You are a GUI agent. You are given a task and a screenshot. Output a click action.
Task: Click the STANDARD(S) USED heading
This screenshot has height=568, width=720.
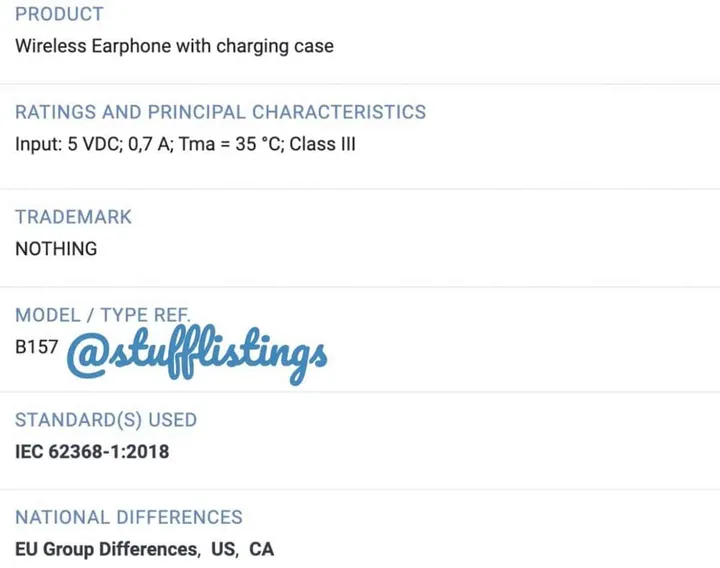(x=106, y=420)
